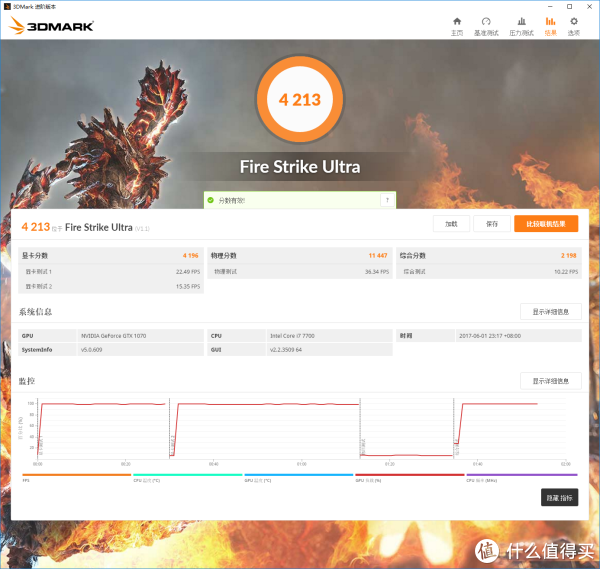Close the 3DMark window
This screenshot has width=600, height=569.
(x=589, y=7)
